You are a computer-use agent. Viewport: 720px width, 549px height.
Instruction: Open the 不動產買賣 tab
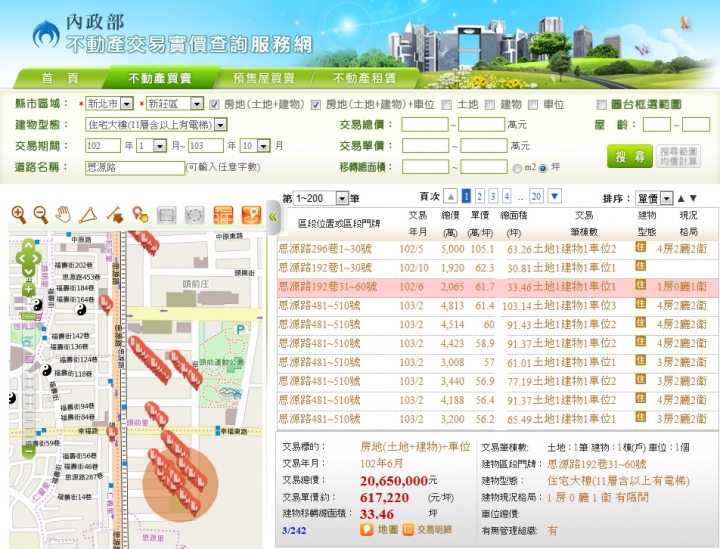160,78
